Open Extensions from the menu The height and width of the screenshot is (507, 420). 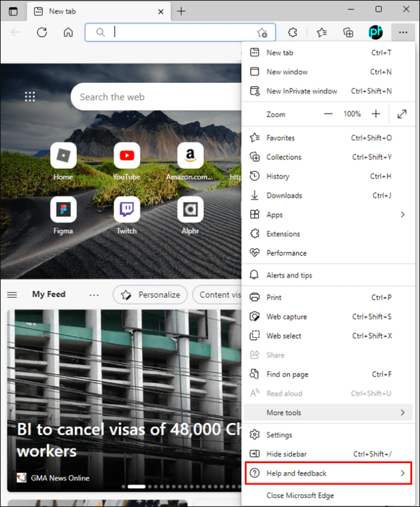328,234
